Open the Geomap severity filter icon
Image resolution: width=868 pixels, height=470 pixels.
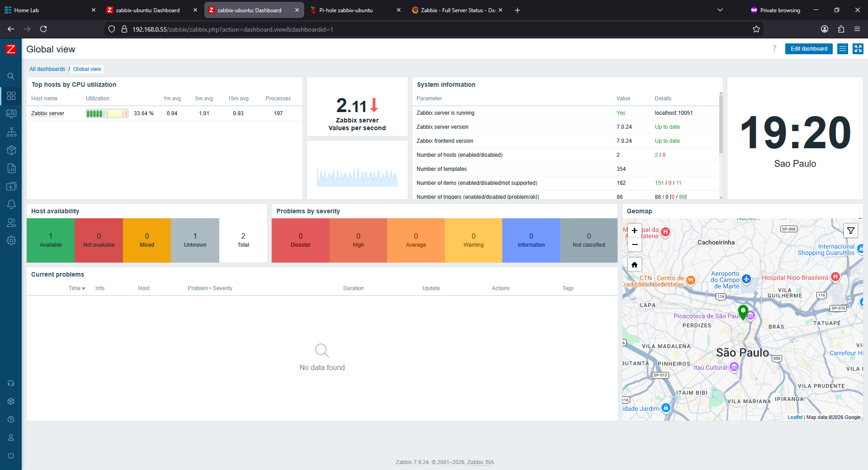(851, 230)
